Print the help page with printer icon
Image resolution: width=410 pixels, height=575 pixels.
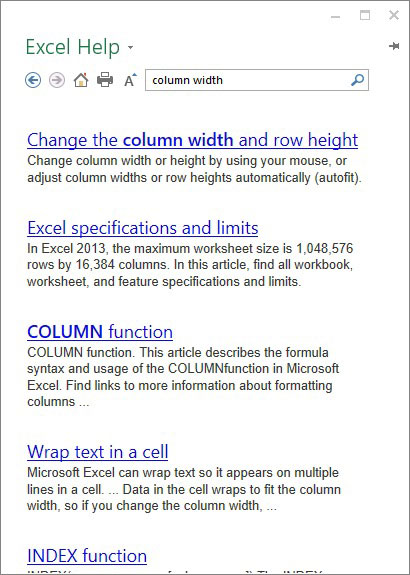pyautogui.click(x=105, y=80)
